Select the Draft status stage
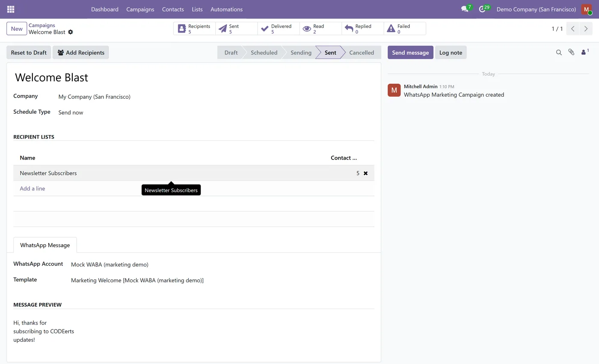The height and width of the screenshot is (364, 599). click(x=231, y=53)
